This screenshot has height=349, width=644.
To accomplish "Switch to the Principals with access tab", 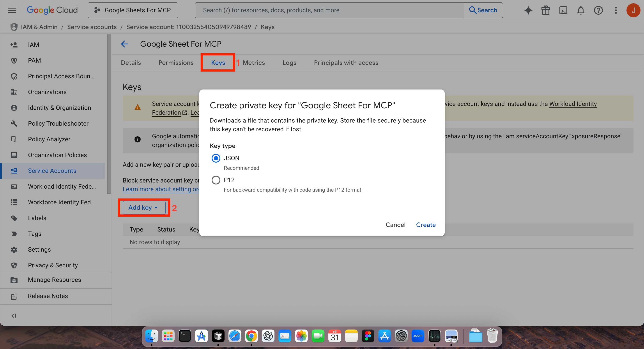I will tap(346, 63).
